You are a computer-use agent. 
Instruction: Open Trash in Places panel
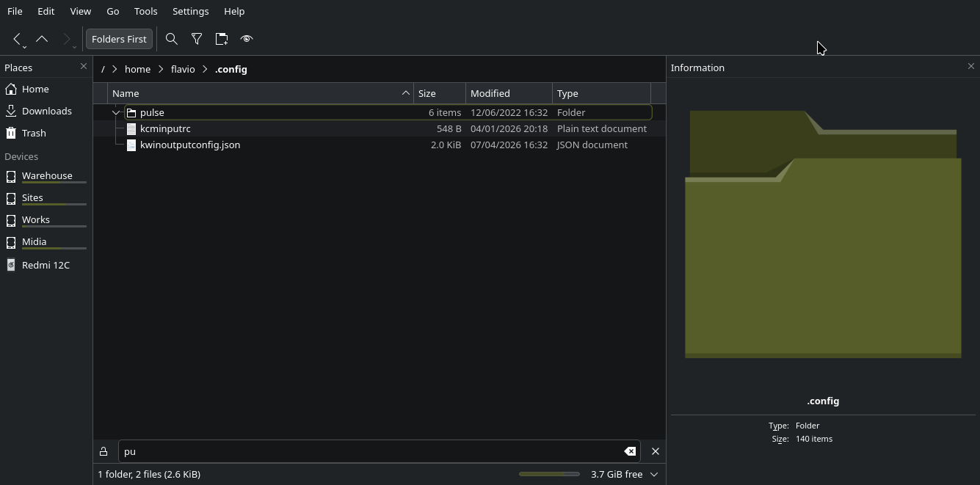pyautogui.click(x=34, y=133)
